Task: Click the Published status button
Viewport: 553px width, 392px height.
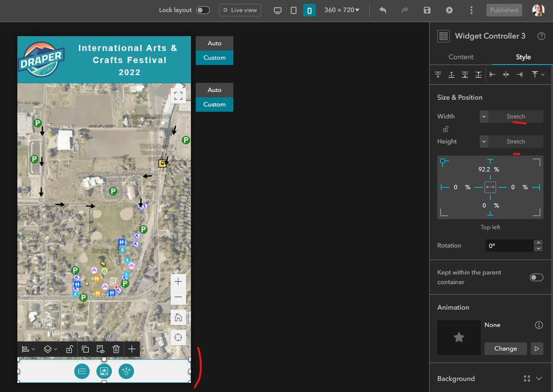Action: [504, 10]
